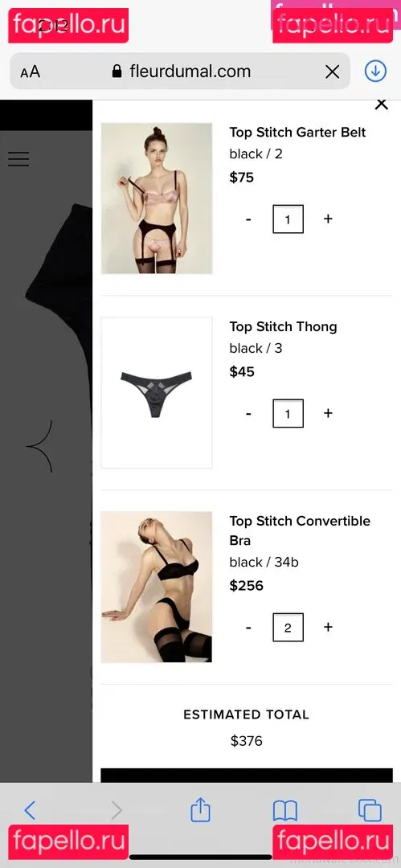Open Safari bookmarks book icon

coord(285,812)
